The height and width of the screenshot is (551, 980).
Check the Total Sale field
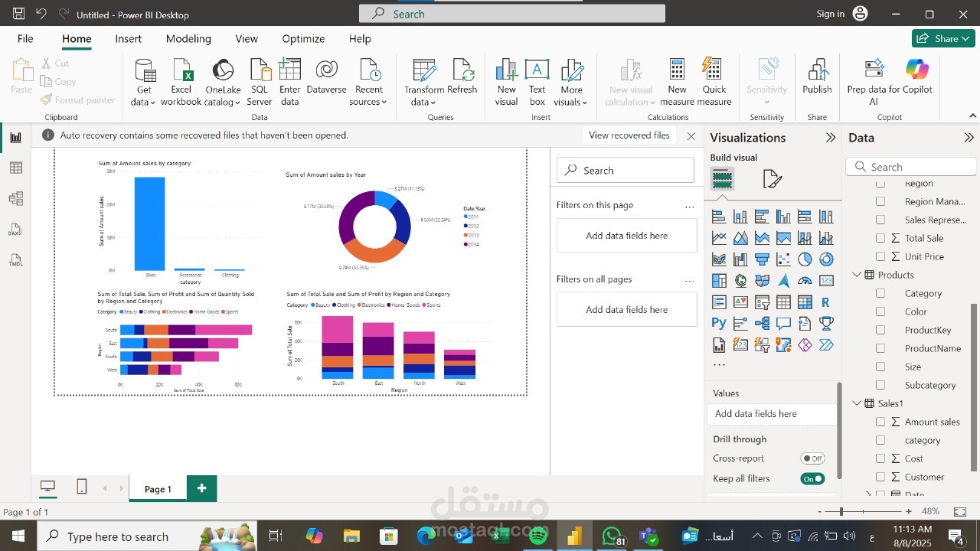[880, 238]
